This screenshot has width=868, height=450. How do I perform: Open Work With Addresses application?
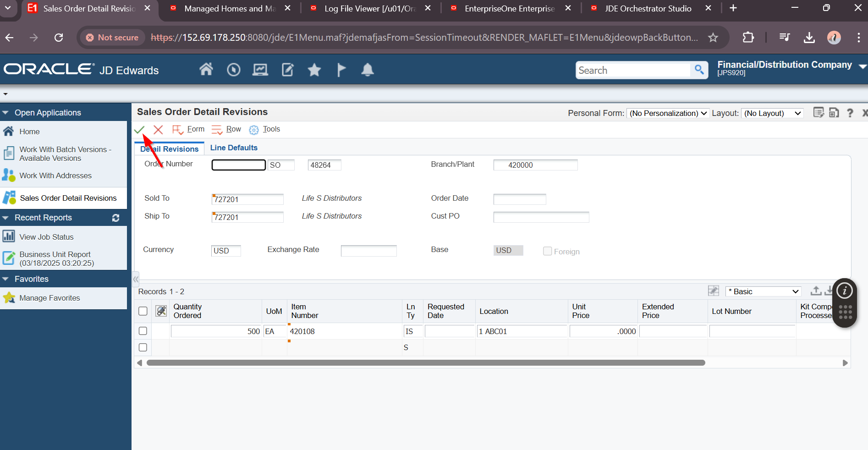point(55,176)
